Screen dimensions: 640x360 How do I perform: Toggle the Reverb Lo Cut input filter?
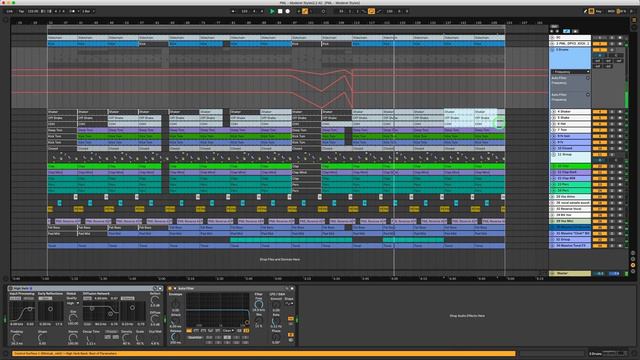click(x=15, y=298)
